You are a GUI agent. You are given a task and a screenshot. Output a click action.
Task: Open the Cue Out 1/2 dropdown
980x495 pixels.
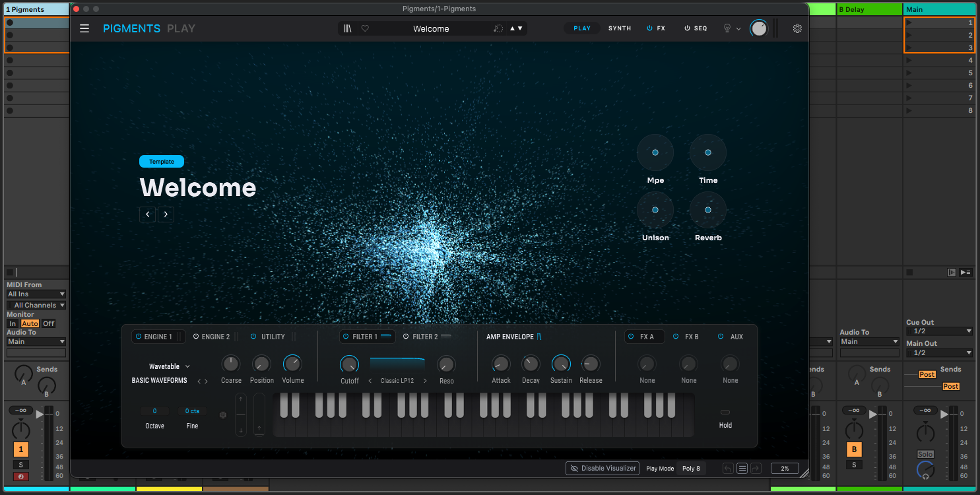pyautogui.click(x=940, y=331)
